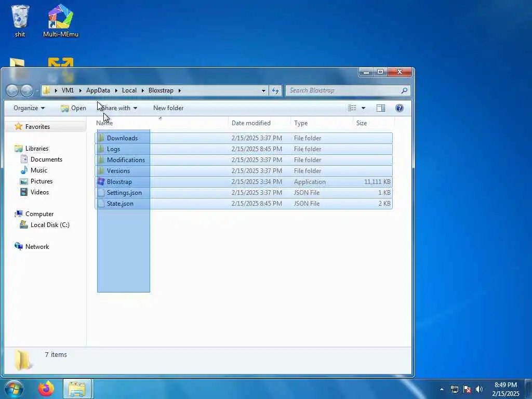The height and width of the screenshot is (399, 532).
Task: Click the search magnifier icon
Action: [x=404, y=90]
